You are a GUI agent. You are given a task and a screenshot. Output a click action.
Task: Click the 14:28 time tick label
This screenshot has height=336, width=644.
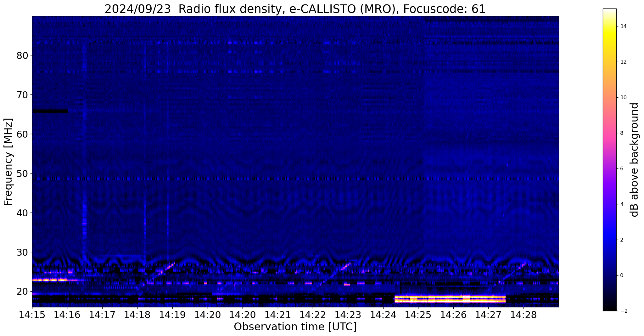pyautogui.click(x=523, y=315)
